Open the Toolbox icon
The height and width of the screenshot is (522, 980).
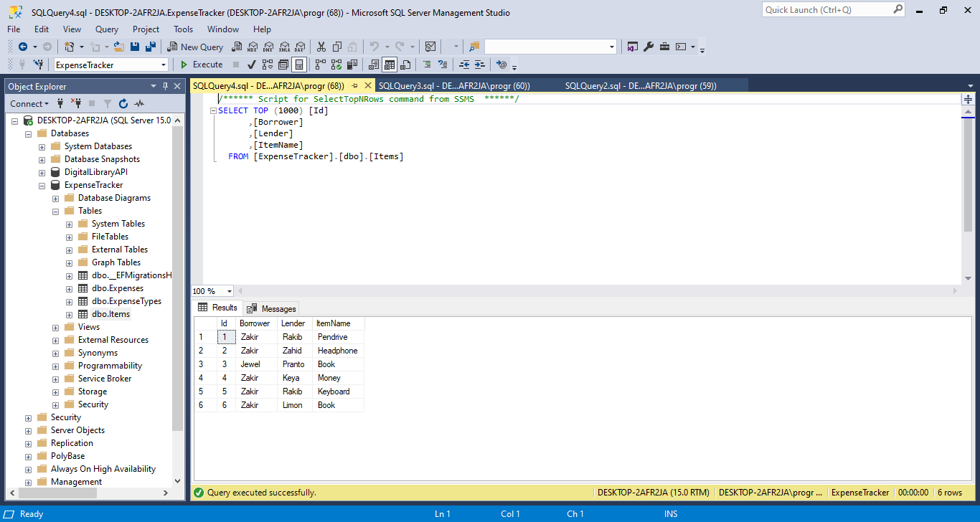click(664, 47)
